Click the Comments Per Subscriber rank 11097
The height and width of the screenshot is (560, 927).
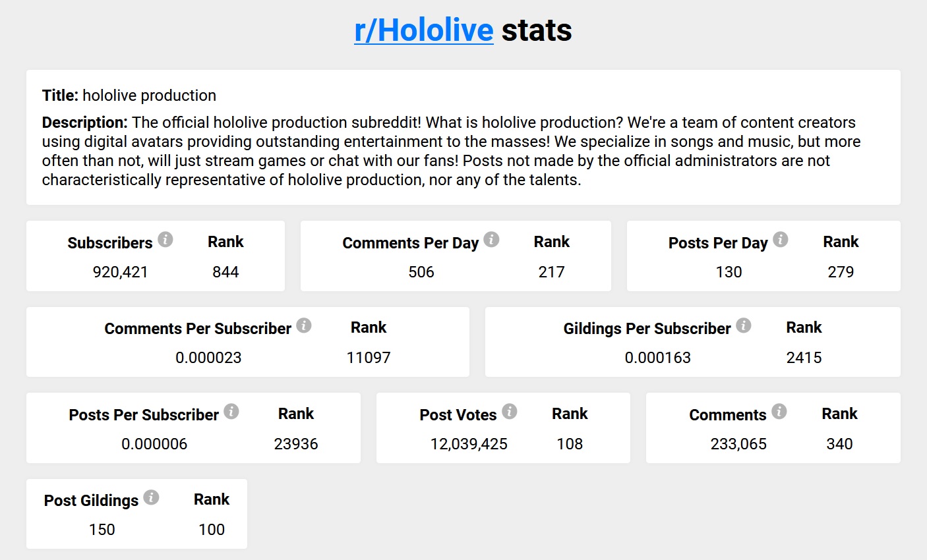coord(369,358)
